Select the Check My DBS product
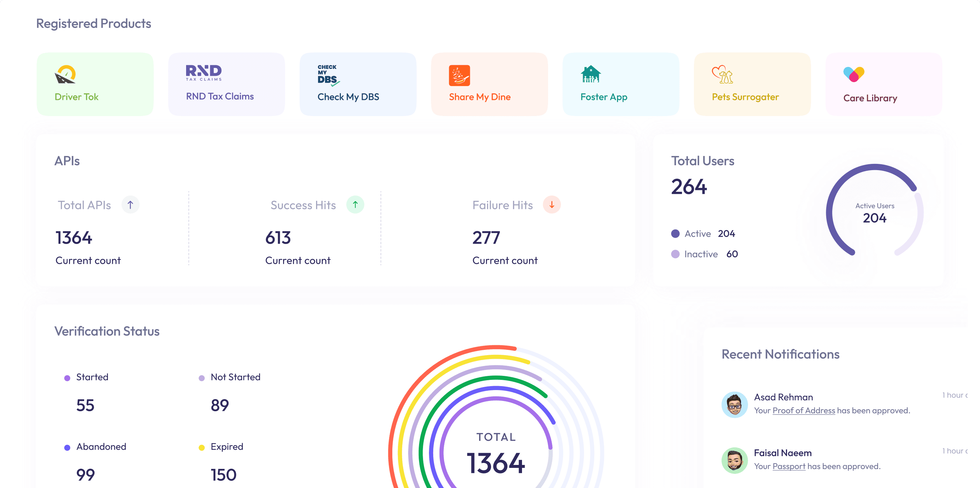 click(x=358, y=84)
